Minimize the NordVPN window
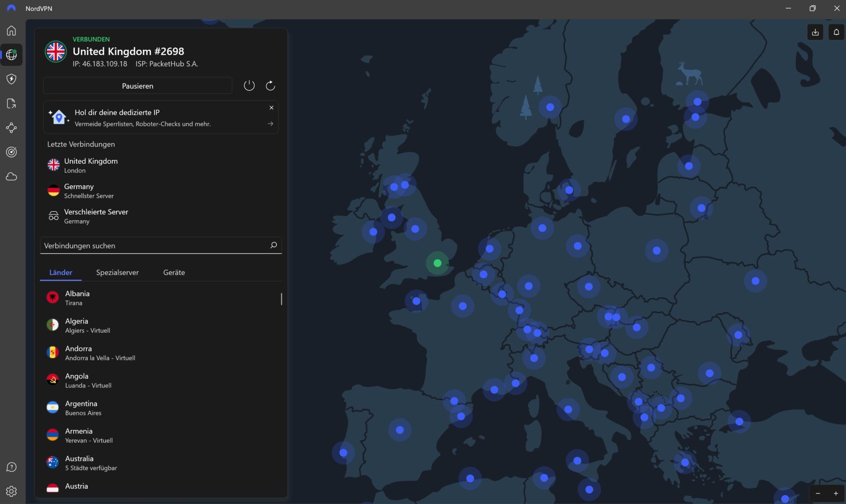The image size is (846, 504). [x=788, y=8]
